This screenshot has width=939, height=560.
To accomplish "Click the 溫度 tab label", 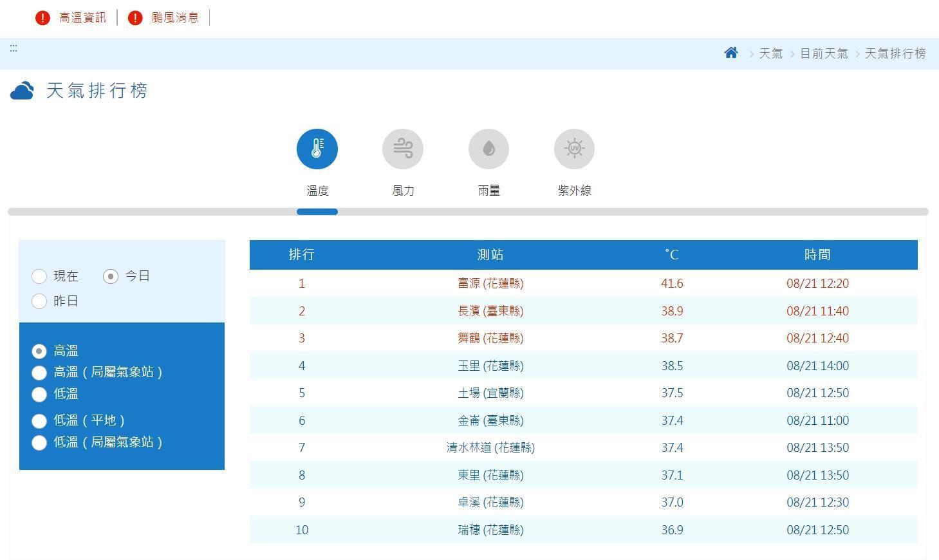I will point(317,191).
